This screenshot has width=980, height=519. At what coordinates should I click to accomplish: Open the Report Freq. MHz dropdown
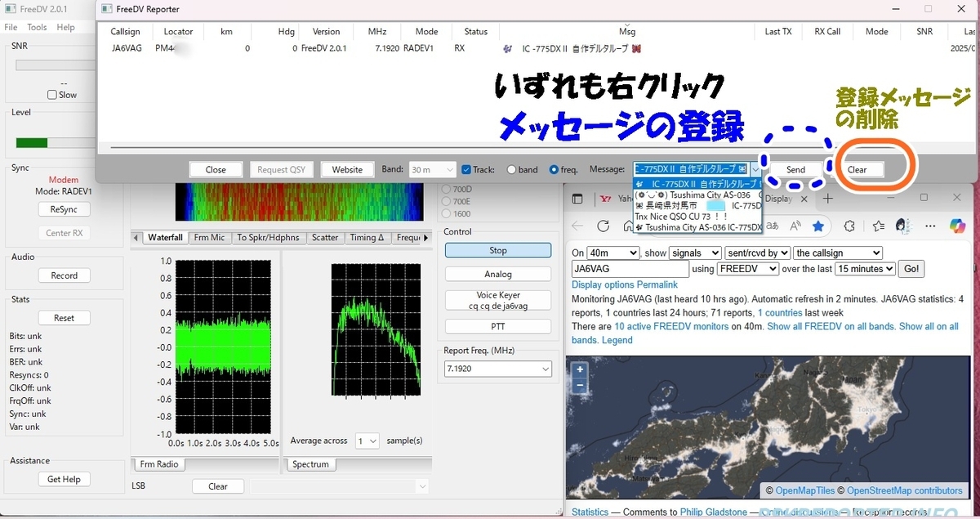coord(498,369)
